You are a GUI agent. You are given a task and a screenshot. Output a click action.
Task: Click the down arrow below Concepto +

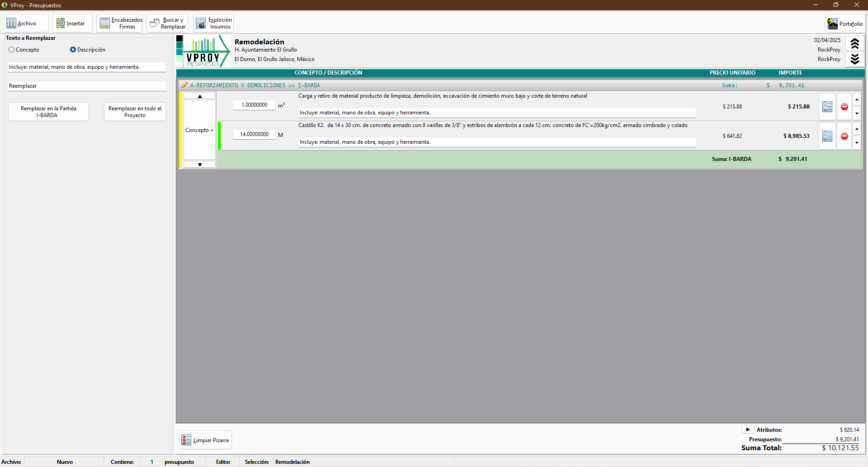pos(199,165)
